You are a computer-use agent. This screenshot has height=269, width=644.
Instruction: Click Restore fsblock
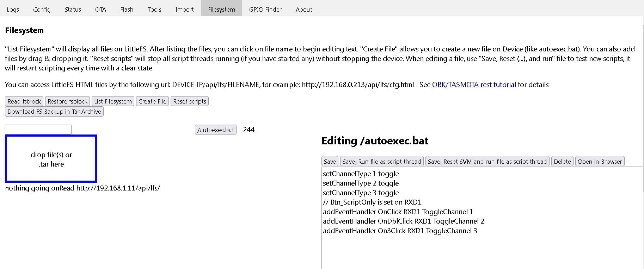pos(67,101)
